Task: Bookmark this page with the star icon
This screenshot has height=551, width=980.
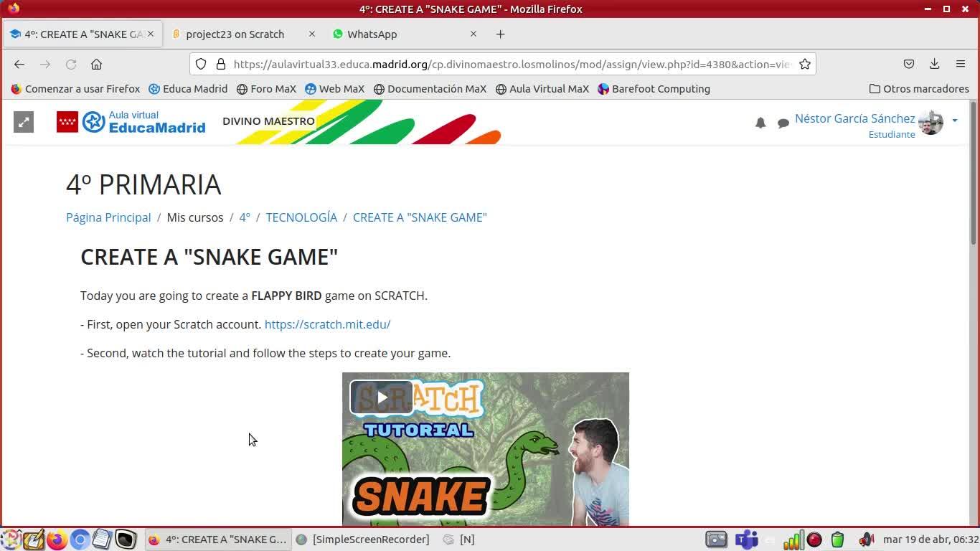Action: click(805, 65)
